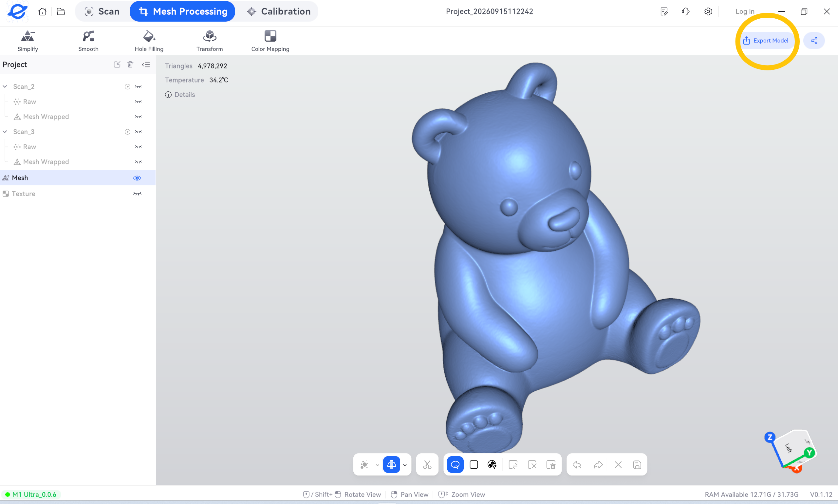The width and height of the screenshot is (838, 504).
Task: Show Scan_3 Mesh Wrapped layer
Action: (138, 162)
